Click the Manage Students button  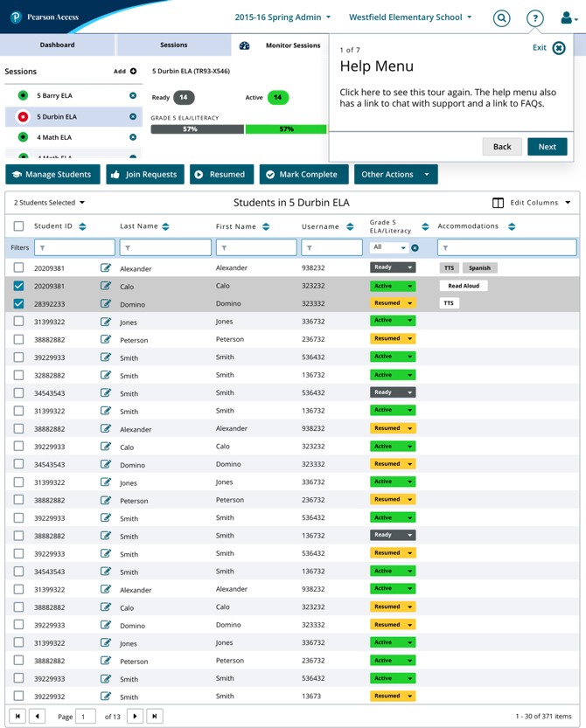[x=52, y=175]
